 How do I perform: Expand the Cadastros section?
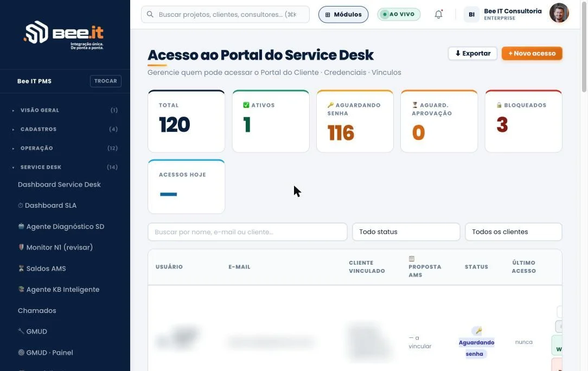(x=65, y=129)
